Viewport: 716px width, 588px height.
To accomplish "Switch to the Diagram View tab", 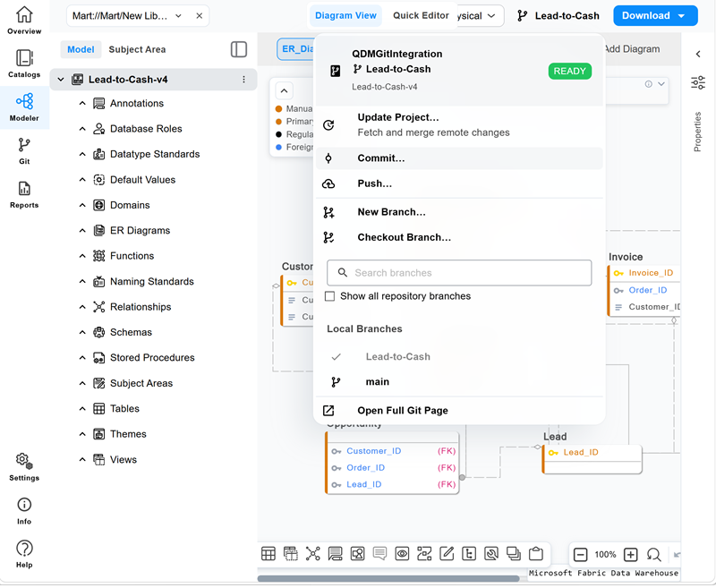I will coord(345,15).
